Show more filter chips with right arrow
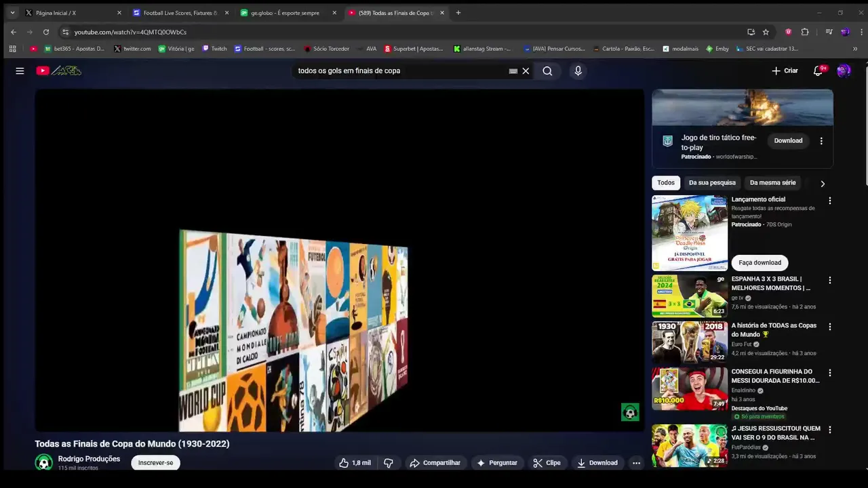Image resolution: width=868 pixels, height=488 pixels. [823, 184]
